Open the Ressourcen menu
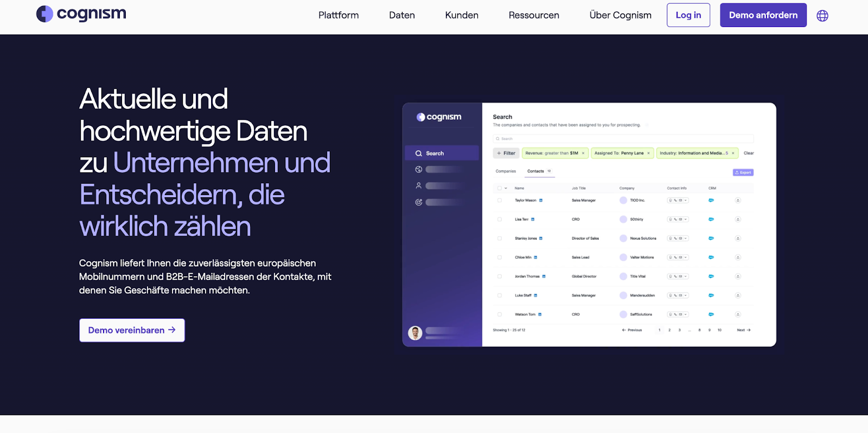 click(534, 15)
